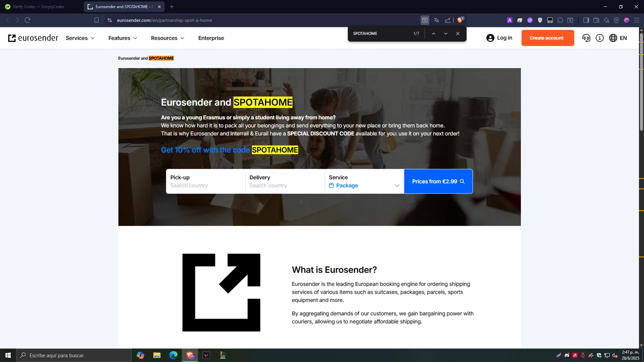Bookmark this page via address bar icon
The image size is (644, 362).
(x=97, y=20)
